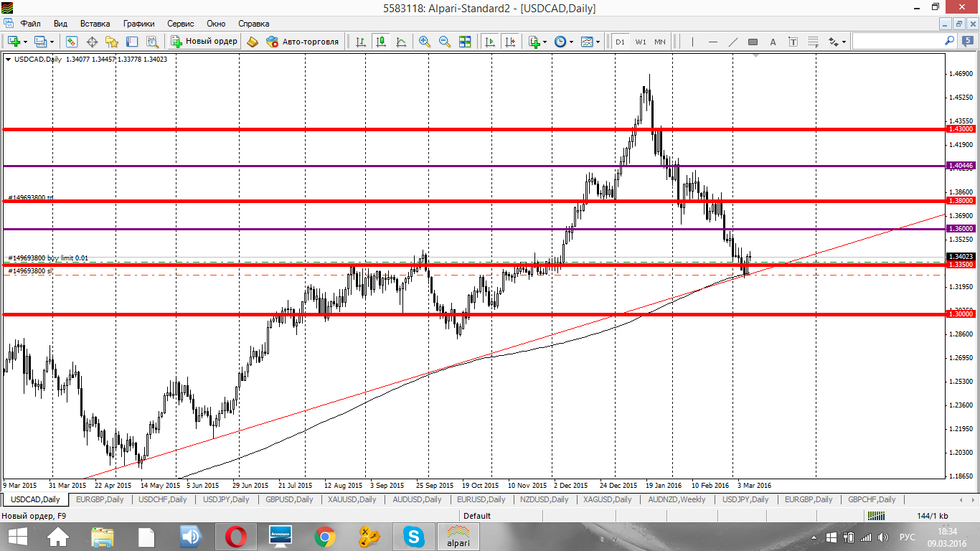Click the Templates icon
The image size is (980, 551).
tap(587, 42)
